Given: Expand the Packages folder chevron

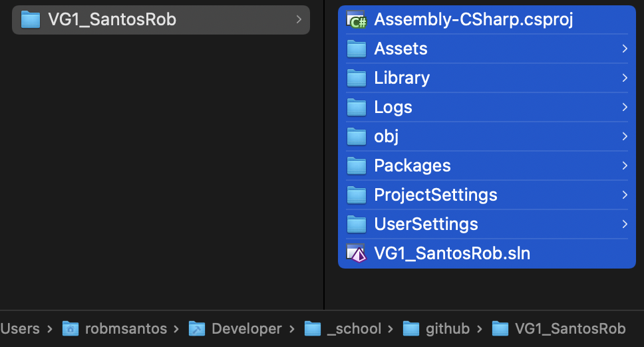Looking at the screenshot, I should point(625,166).
